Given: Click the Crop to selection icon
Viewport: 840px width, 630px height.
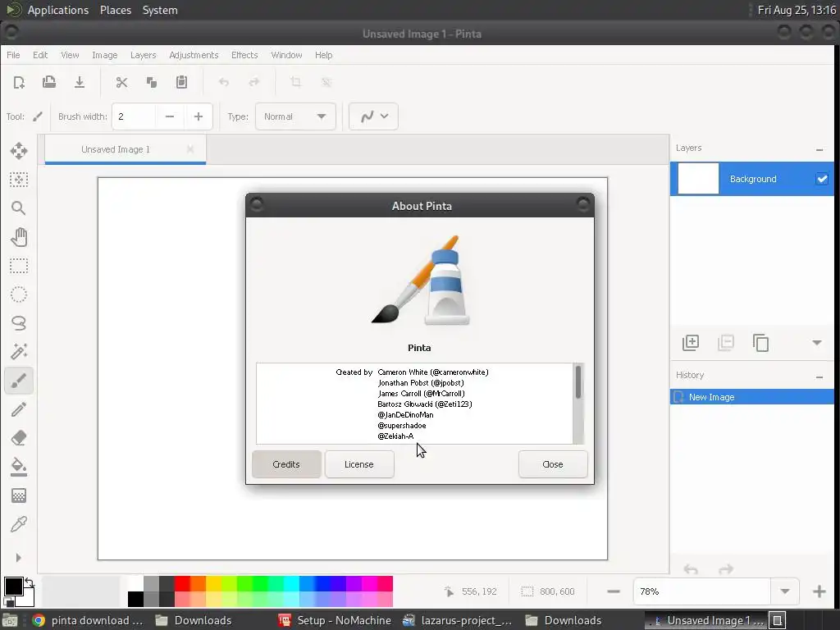Looking at the screenshot, I should click(295, 82).
